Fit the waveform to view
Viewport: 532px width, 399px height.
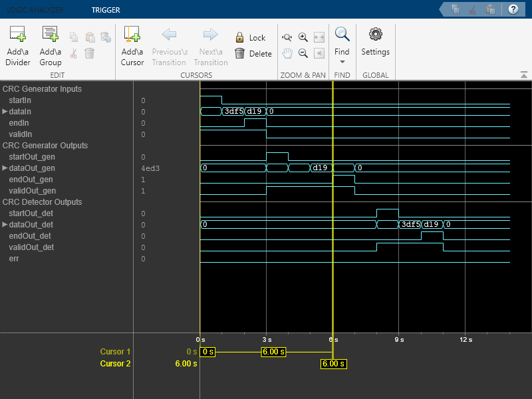pos(319,37)
